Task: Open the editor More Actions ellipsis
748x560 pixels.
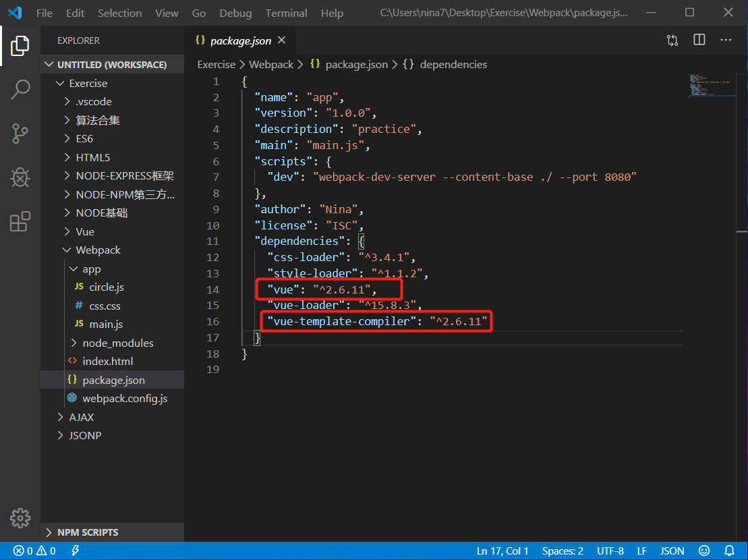Action: click(726, 40)
